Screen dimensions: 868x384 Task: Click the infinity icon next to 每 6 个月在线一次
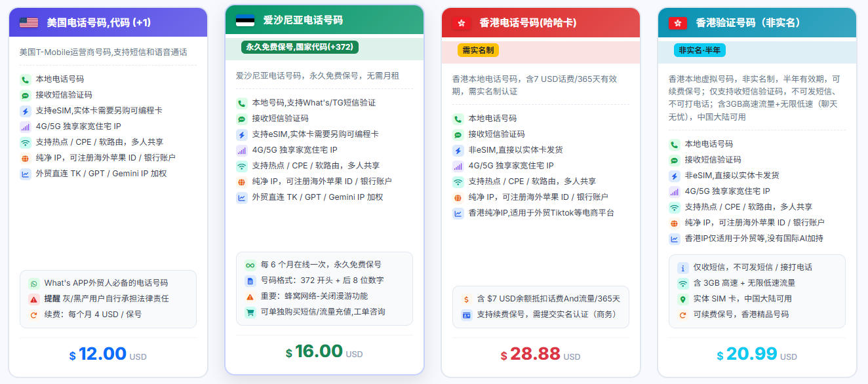coord(250,265)
